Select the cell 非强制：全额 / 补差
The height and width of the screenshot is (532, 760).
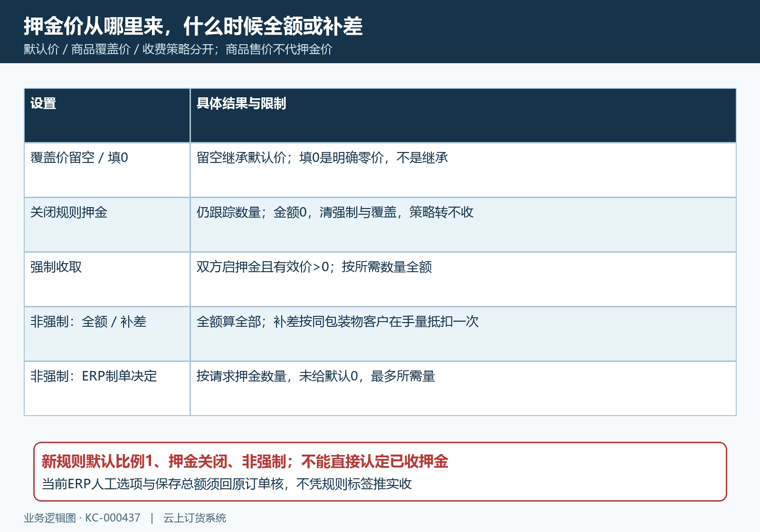click(x=107, y=334)
